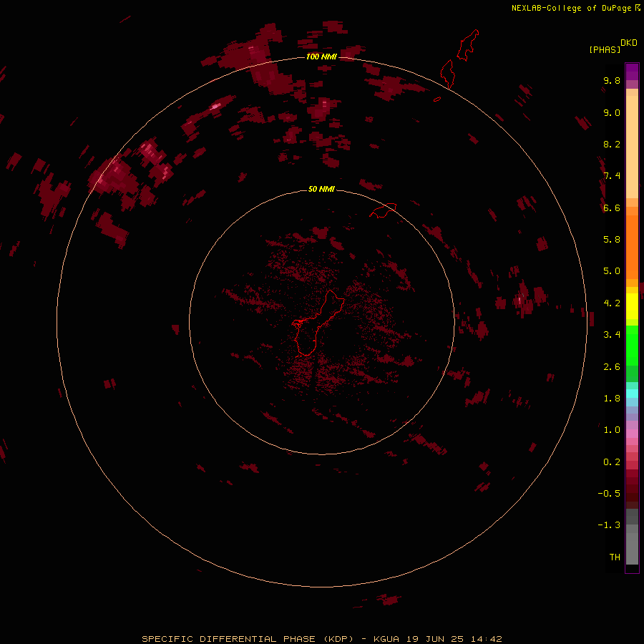The width and height of the screenshot is (644, 644).
Task: Pick the yellow segment of the color bar
Action: 632,306
